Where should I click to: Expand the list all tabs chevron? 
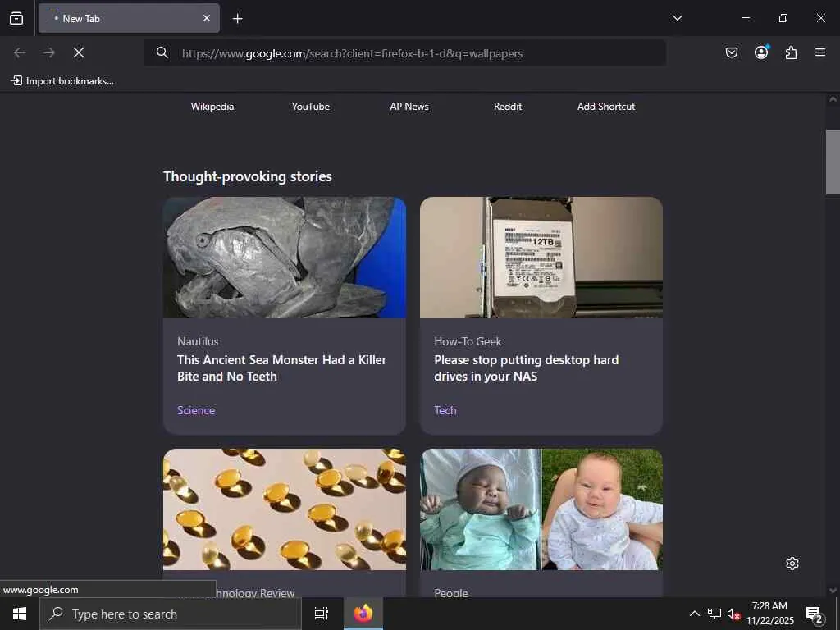point(677,18)
